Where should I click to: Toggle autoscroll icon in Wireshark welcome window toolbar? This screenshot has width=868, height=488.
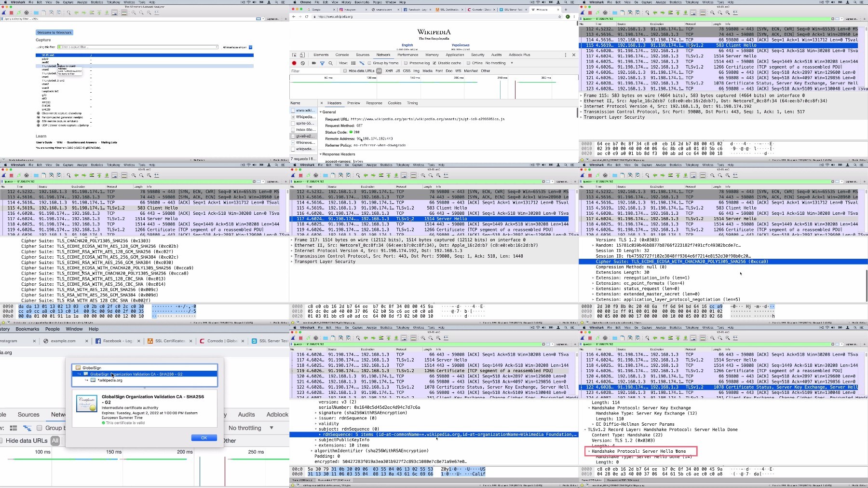coord(114,13)
